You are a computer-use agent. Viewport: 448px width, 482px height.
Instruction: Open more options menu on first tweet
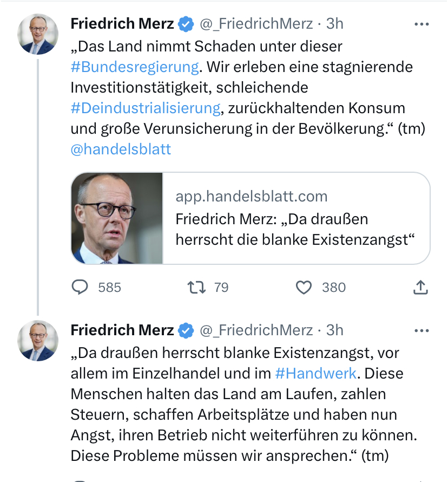pos(421,24)
